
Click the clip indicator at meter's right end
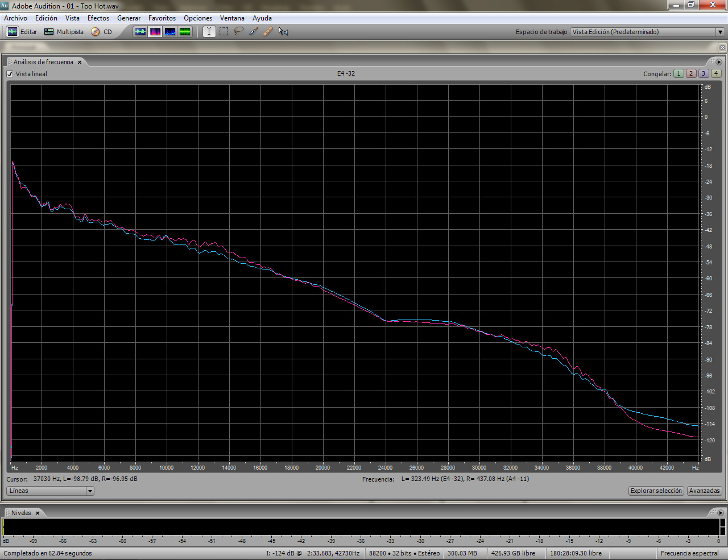tap(722, 527)
